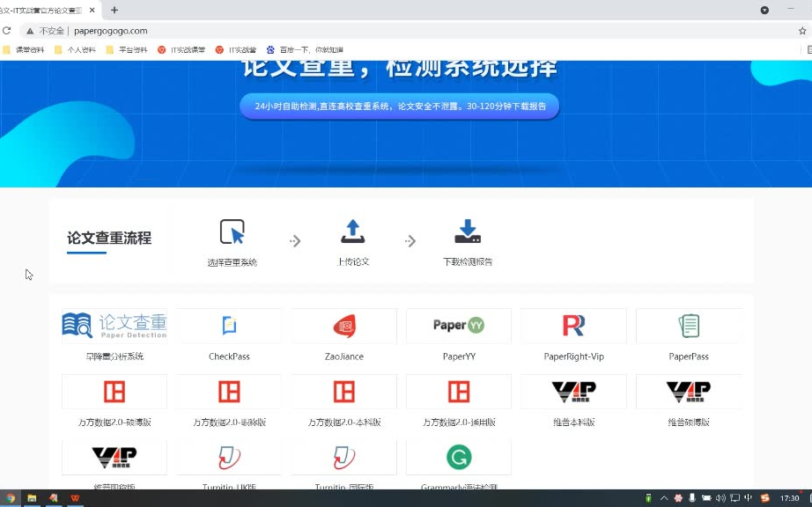Select the CheckPass detection system icon
The width and height of the screenshot is (812, 507).
(228, 325)
